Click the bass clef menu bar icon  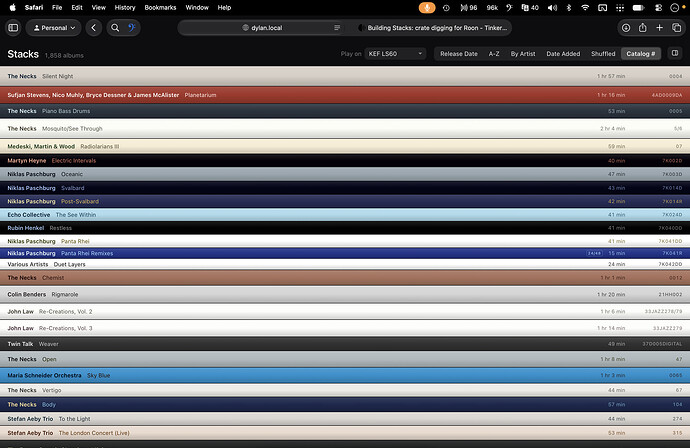coord(510,7)
